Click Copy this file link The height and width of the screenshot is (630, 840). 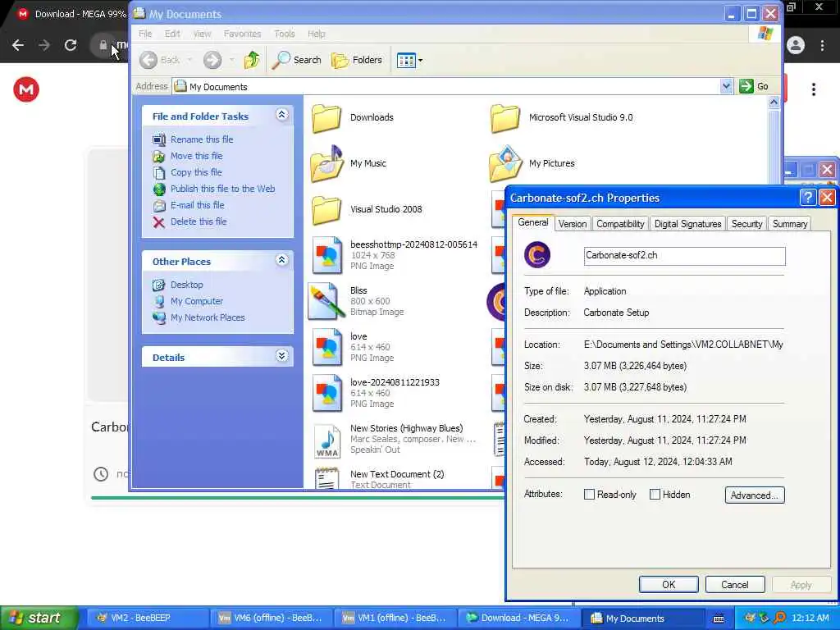click(196, 172)
